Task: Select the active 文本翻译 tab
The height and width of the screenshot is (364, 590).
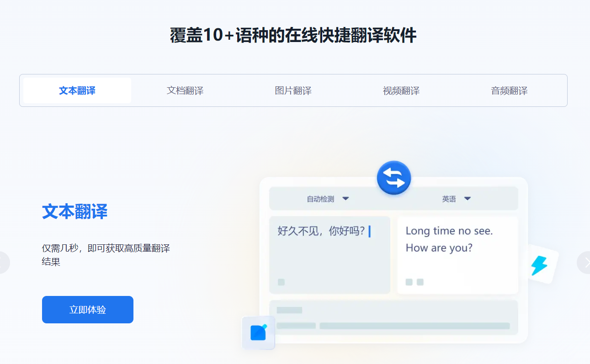Action: (77, 90)
